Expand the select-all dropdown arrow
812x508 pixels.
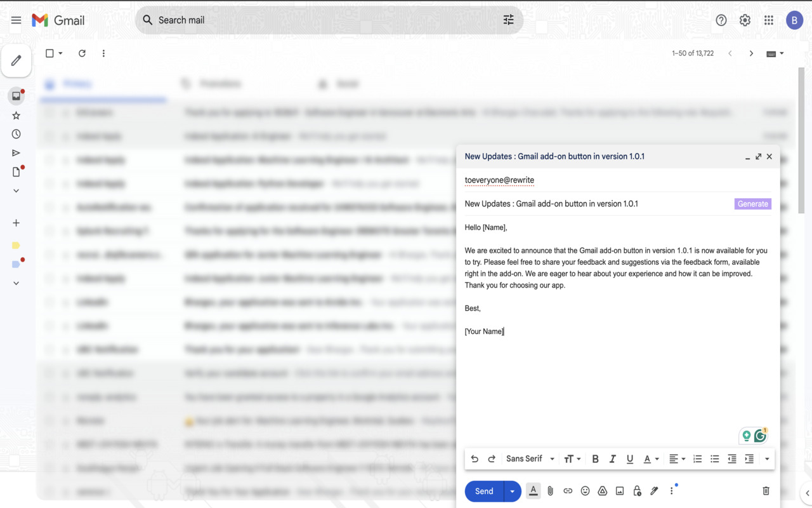pos(61,53)
